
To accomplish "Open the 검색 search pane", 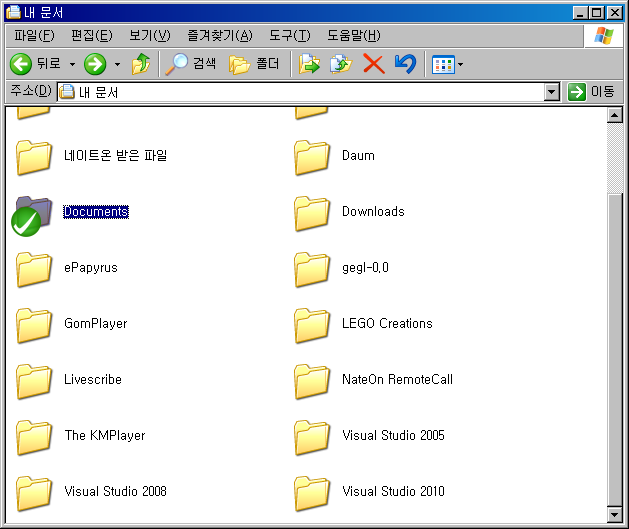I will [190, 64].
